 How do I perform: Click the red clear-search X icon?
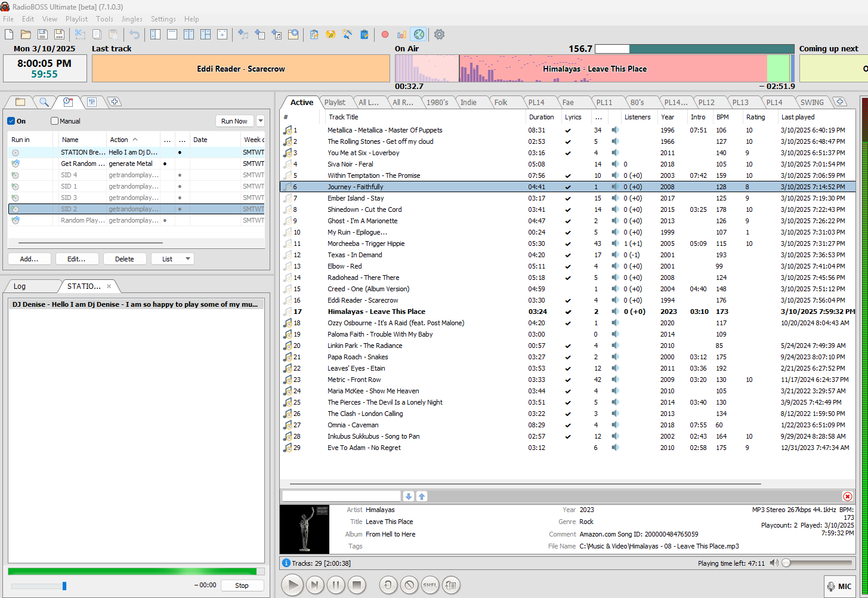pyautogui.click(x=847, y=497)
